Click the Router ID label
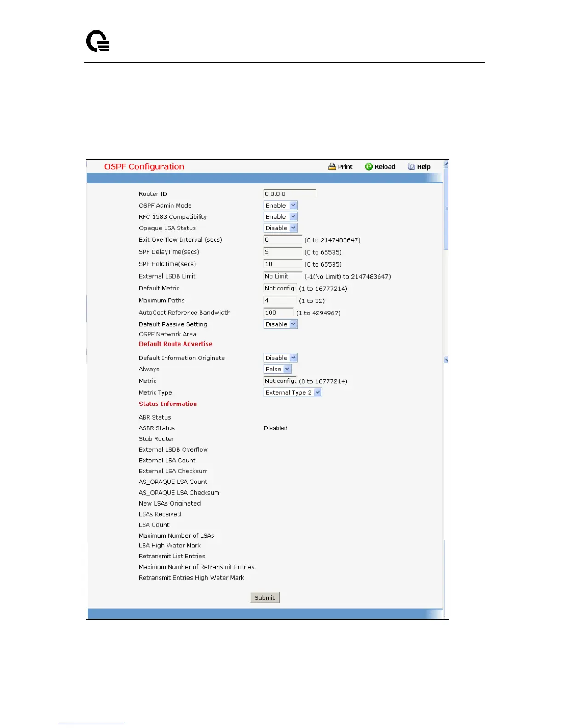 point(153,194)
